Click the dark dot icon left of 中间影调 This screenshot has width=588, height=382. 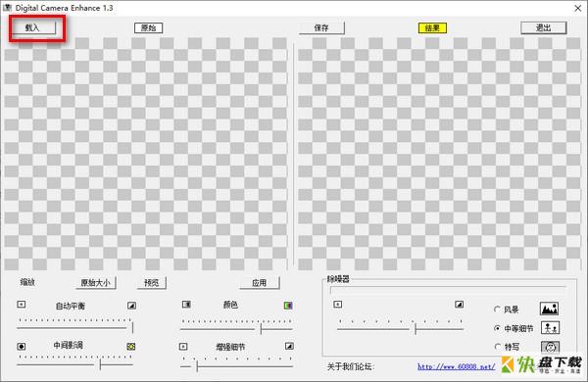(22, 346)
